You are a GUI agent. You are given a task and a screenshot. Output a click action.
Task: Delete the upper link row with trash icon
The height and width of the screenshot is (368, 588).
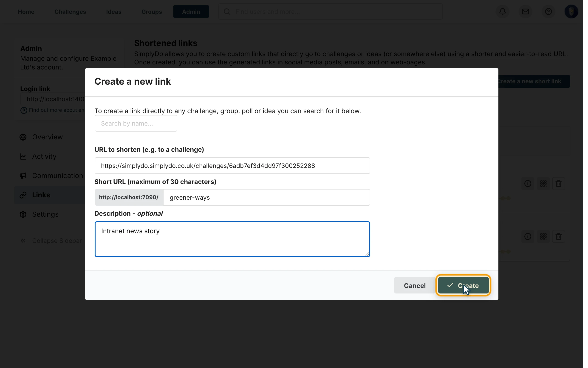pyautogui.click(x=558, y=184)
